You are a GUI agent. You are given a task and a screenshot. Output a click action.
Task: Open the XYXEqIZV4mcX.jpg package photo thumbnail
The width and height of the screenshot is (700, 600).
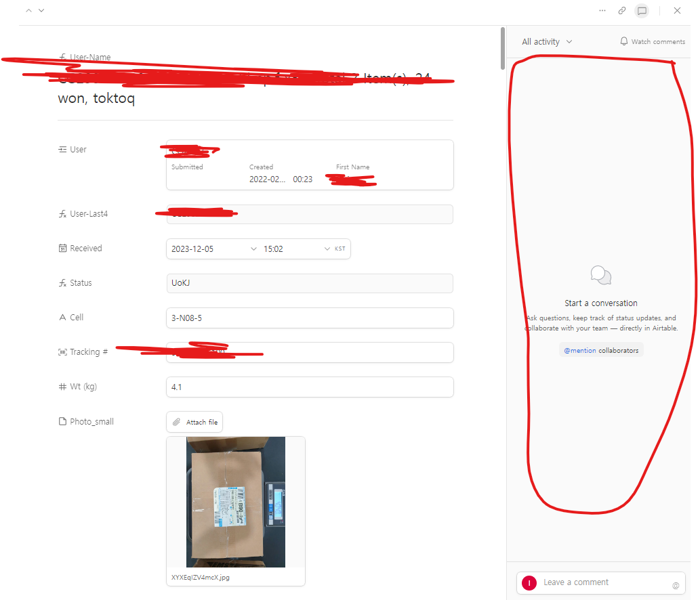coord(236,502)
